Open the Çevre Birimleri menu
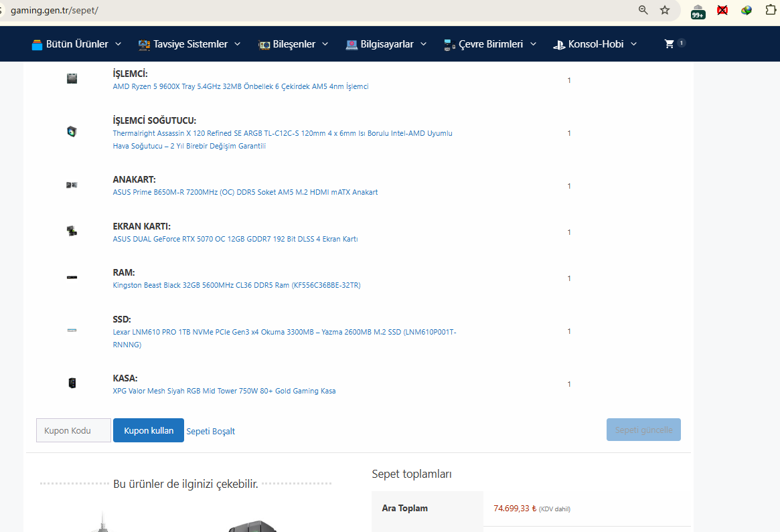 pyautogui.click(x=490, y=44)
